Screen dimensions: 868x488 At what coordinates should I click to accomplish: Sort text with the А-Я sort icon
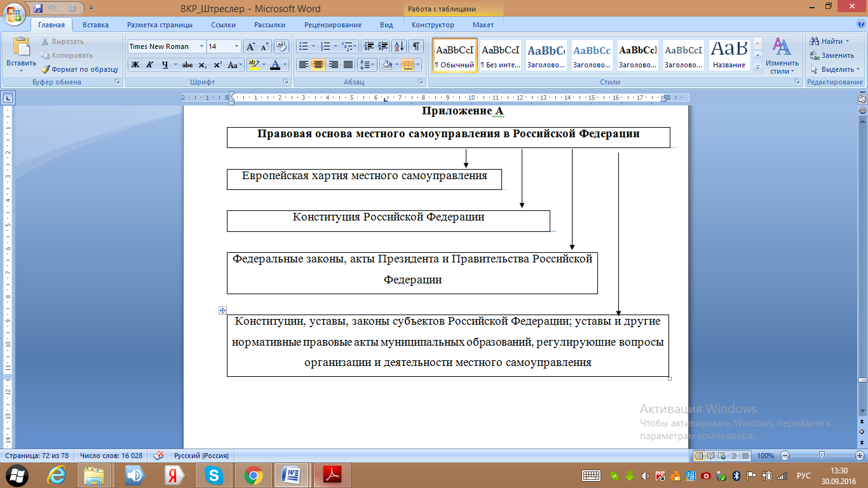pyautogui.click(x=400, y=46)
